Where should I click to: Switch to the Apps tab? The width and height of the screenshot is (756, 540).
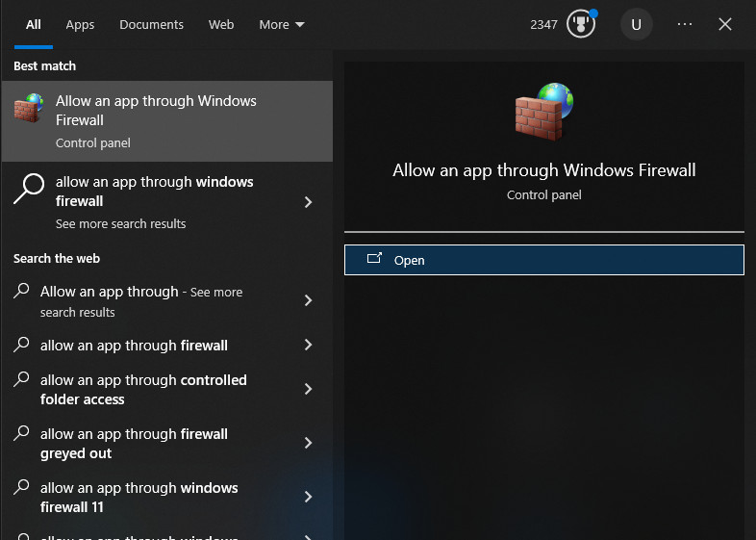[80, 25]
